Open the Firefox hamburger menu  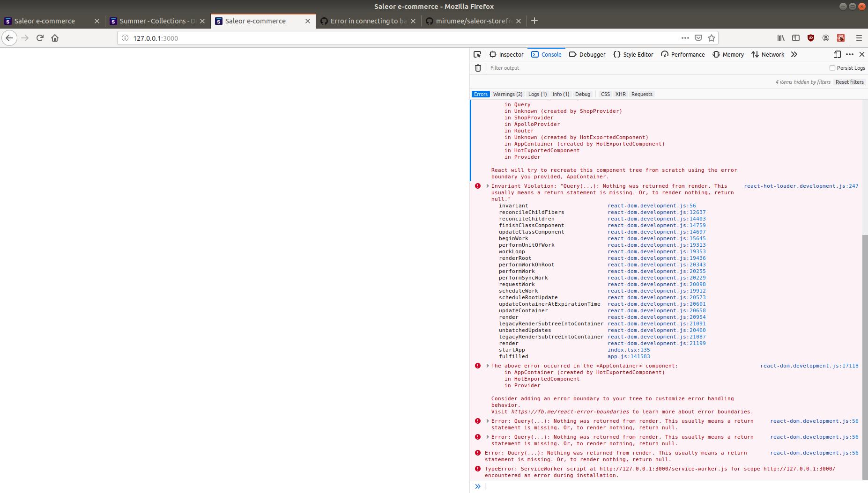point(860,38)
